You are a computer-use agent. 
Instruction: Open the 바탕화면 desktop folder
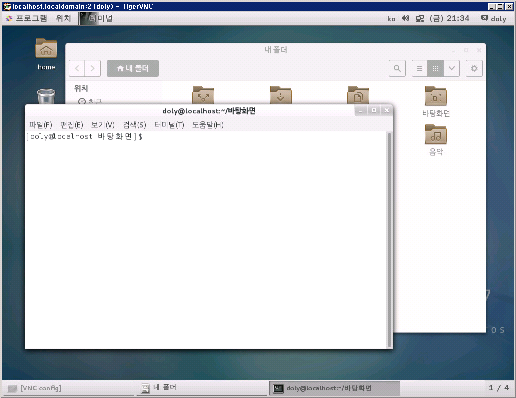436,102
